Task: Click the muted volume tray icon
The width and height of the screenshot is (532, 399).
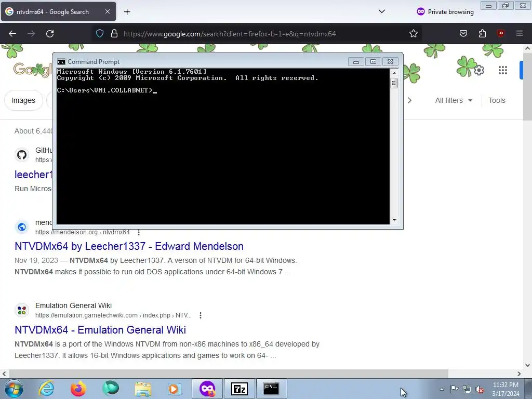Action: pos(480,389)
